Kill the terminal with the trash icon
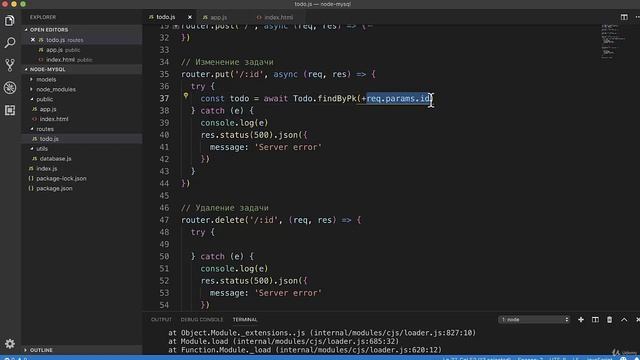Viewport: 640px width, 360px height. pyautogui.click(x=609, y=320)
